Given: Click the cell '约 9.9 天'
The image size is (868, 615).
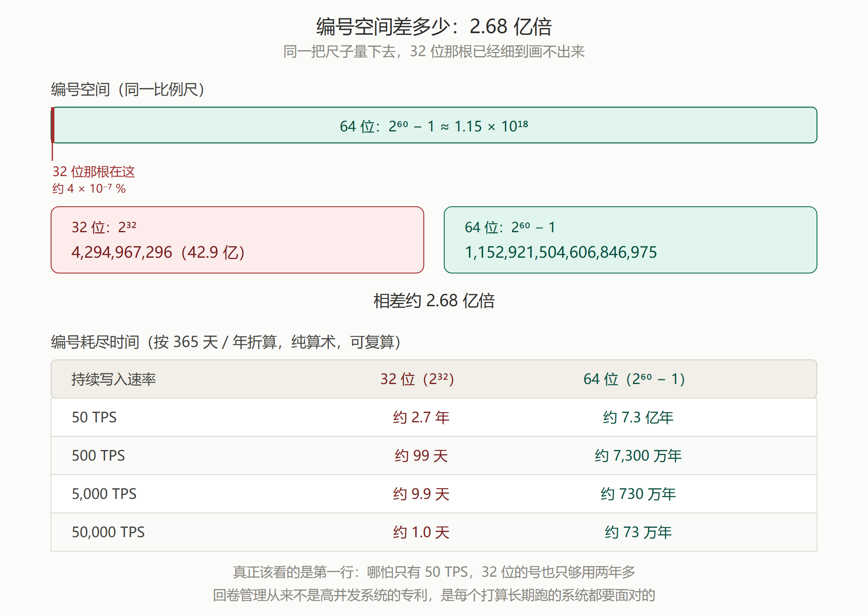Looking at the screenshot, I should tap(421, 494).
